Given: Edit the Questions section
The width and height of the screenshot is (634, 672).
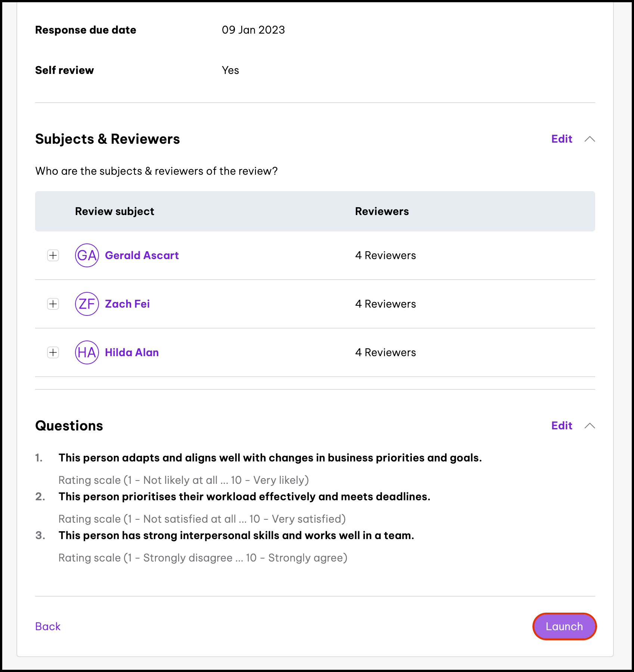Looking at the screenshot, I should 562,426.
